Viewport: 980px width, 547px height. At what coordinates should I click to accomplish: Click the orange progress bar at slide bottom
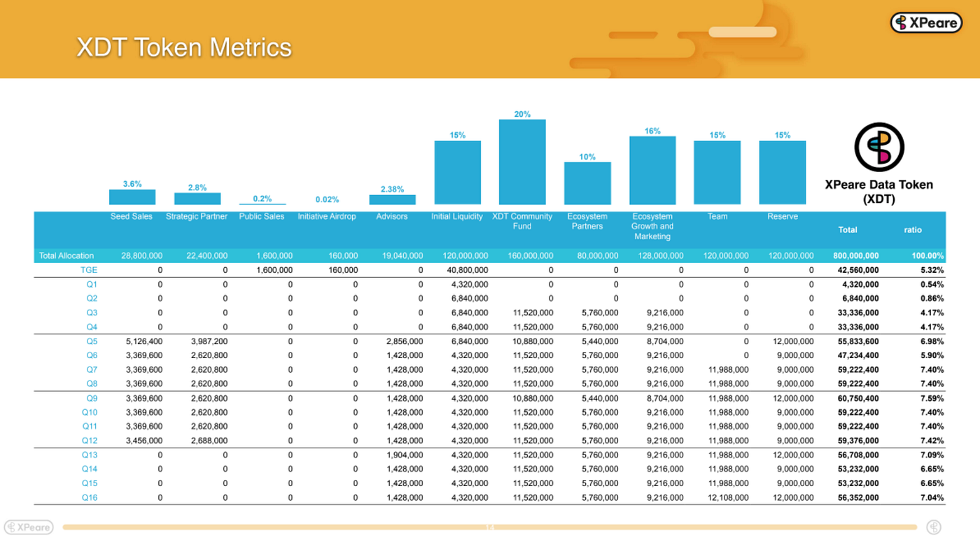coord(490,527)
